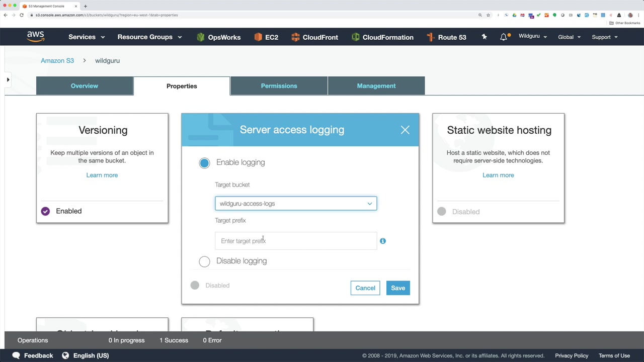Click the '0 Error' status text
Image resolution: width=644 pixels, height=362 pixels.
212,340
